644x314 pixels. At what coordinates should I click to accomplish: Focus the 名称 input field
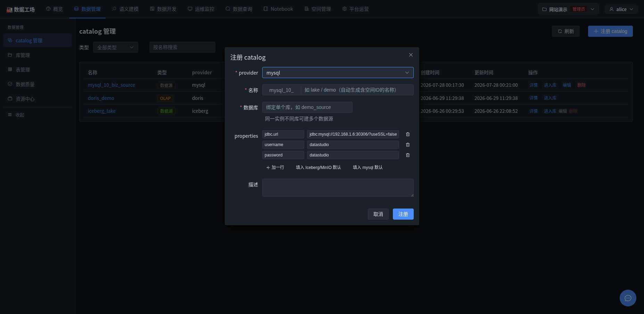[357, 90]
